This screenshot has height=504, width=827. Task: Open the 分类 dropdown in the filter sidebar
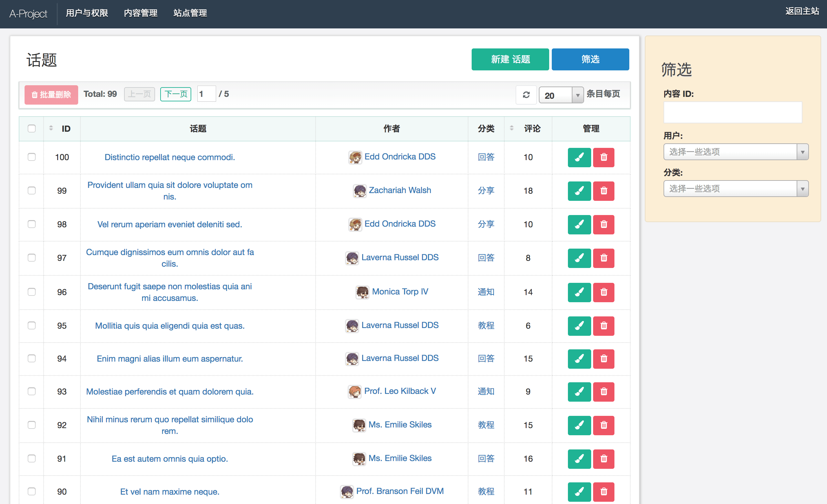(736, 189)
